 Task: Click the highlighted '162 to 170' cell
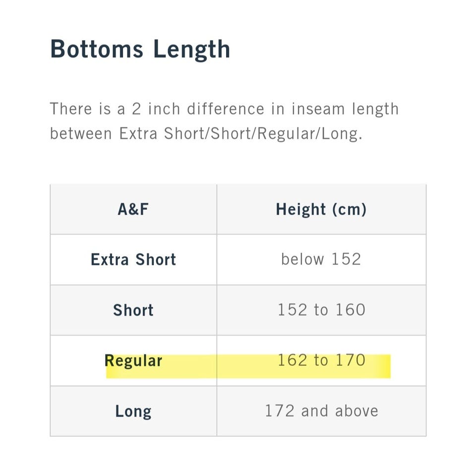click(321, 360)
